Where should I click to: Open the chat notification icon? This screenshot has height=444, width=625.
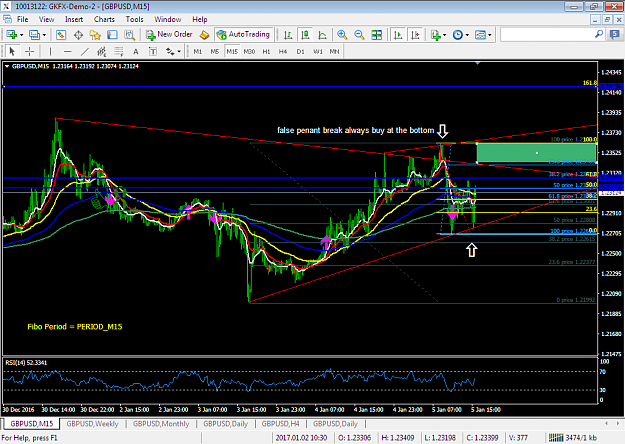click(615, 35)
